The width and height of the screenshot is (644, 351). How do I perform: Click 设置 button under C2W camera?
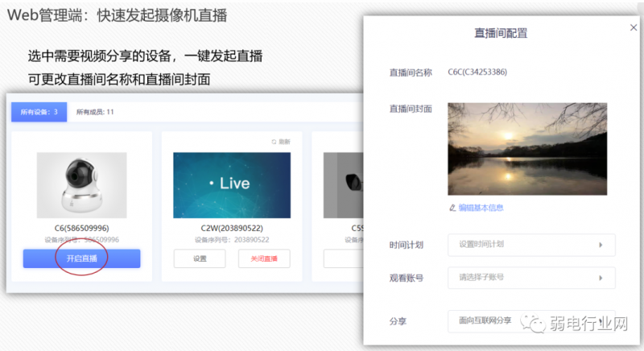coord(200,258)
